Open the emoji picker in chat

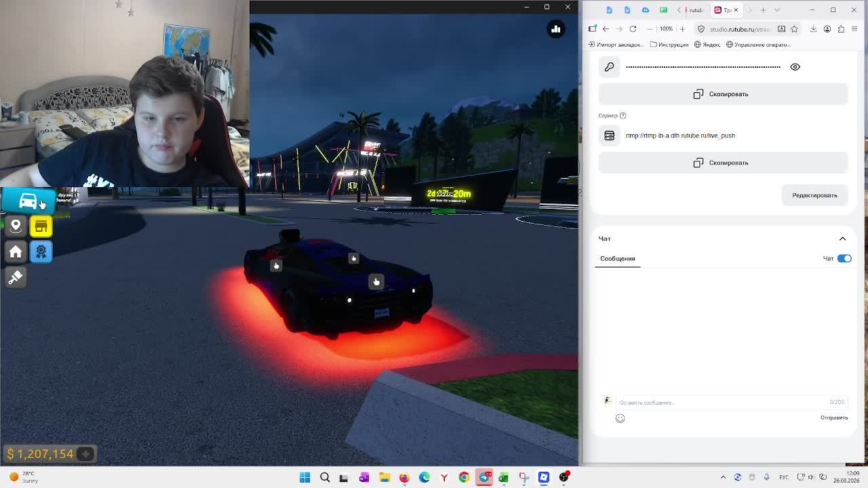tap(620, 418)
